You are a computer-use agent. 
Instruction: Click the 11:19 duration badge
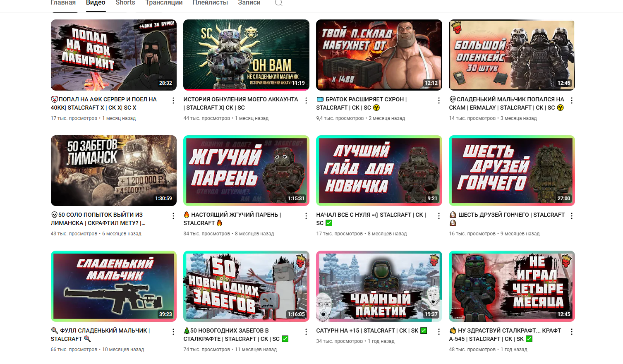point(298,83)
